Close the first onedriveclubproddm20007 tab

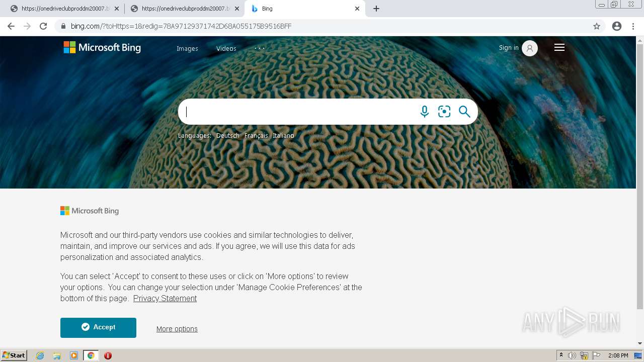point(117,9)
